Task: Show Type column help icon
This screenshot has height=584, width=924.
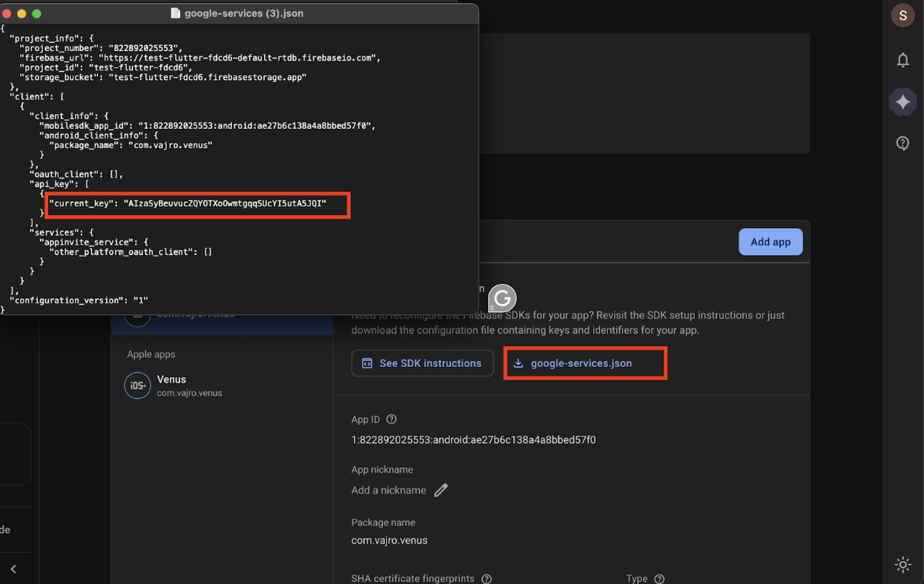Action: pyautogui.click(x=659, y=579)
